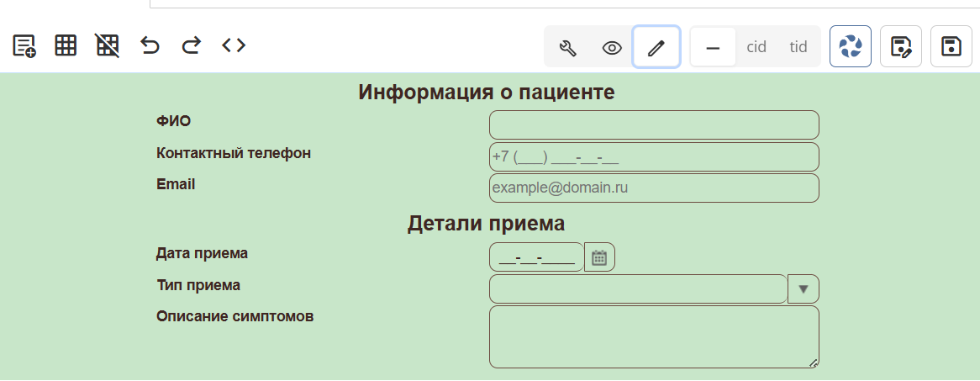The width and height of the screenshot is (980, 381).
Task: Expand the Тип приема dropdown arrow
Action: tap(803, 289)
